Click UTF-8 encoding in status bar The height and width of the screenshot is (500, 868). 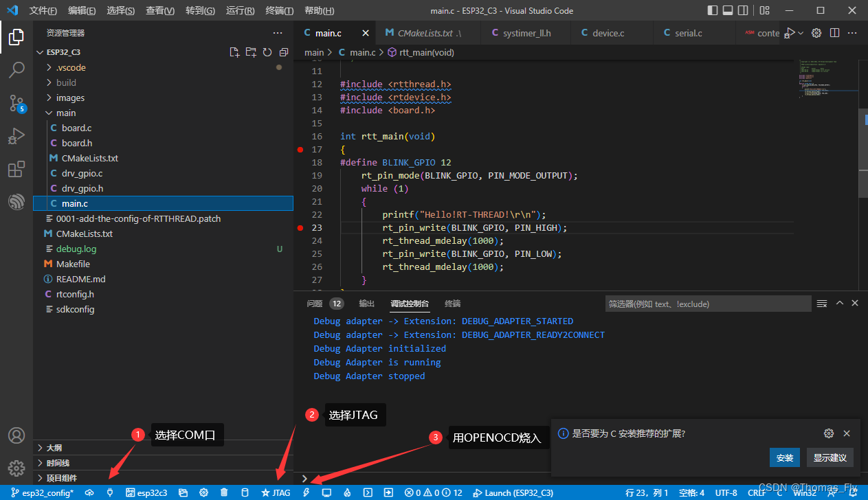coord(726,492)
